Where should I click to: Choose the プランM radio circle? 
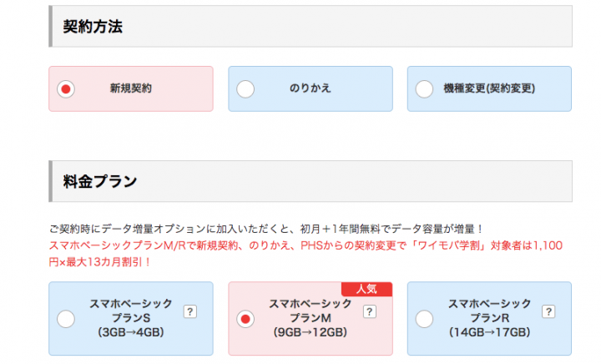[245, 319]
